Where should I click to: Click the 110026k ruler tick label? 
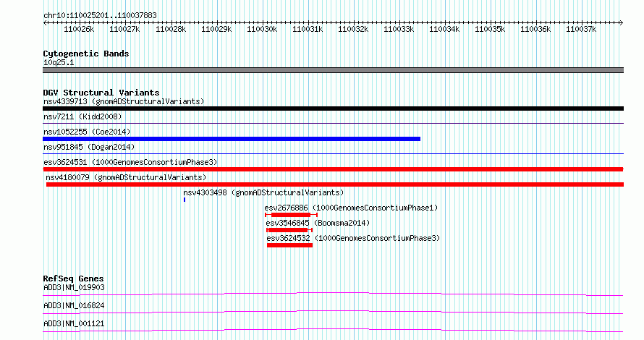click(79, 29)
